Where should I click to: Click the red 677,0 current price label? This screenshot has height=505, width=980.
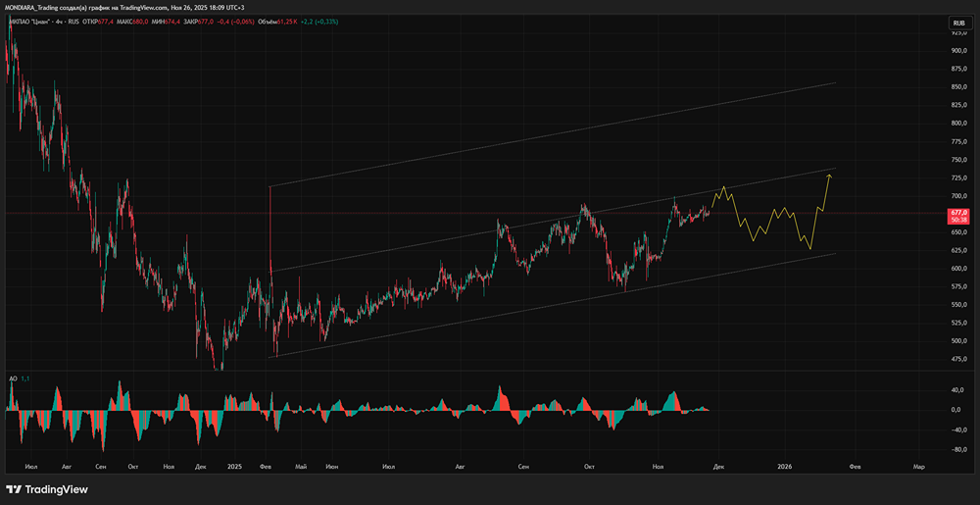(x=956, y=213)
